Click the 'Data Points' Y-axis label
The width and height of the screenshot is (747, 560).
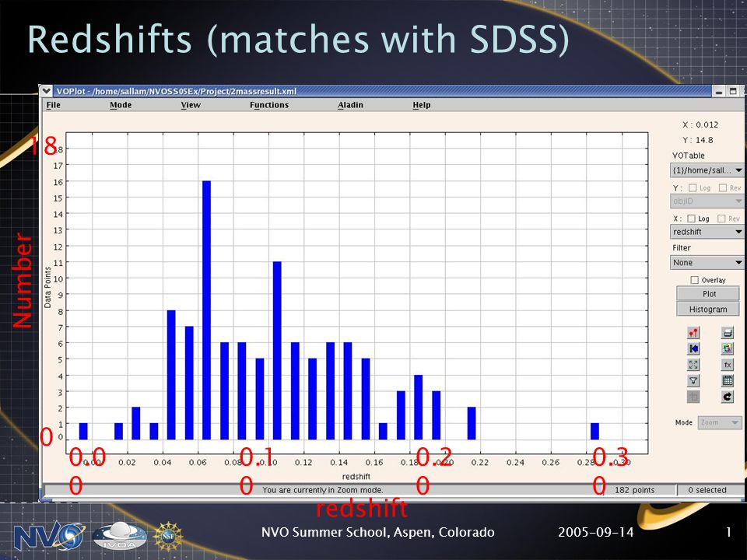point(47,287)
